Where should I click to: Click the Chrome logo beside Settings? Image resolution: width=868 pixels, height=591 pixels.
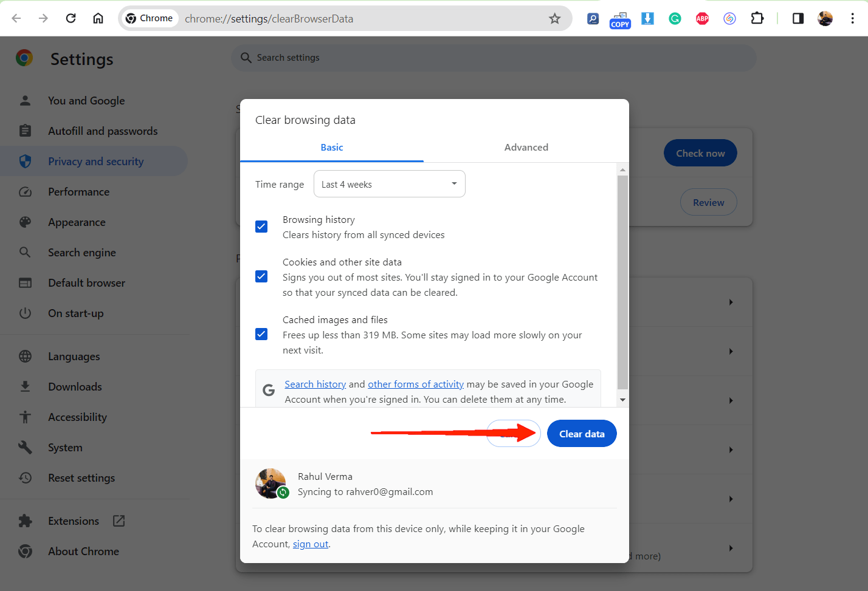[x=24, y=58]
